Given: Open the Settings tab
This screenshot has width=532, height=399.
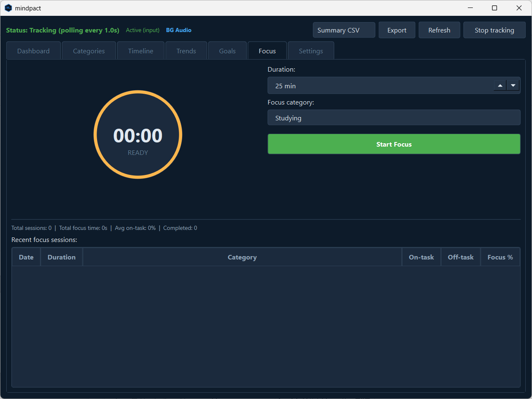Looking at the screenshot, I should [x=311, y=50].
